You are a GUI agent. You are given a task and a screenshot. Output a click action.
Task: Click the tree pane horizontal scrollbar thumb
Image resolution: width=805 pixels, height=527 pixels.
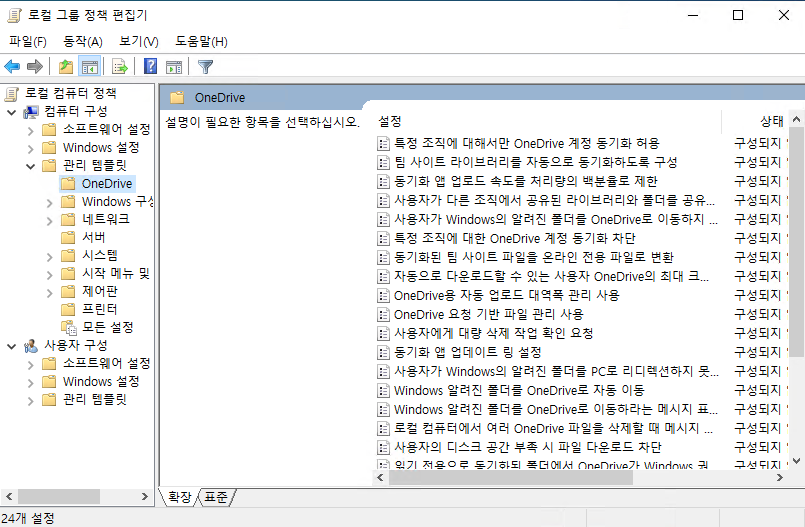pos(59,497)
